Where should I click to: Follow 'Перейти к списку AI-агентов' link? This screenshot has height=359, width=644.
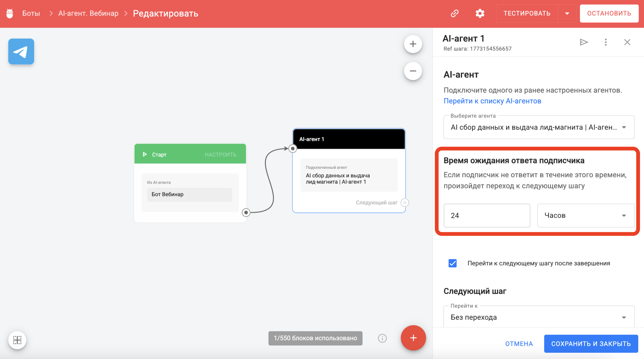(492, 101)
